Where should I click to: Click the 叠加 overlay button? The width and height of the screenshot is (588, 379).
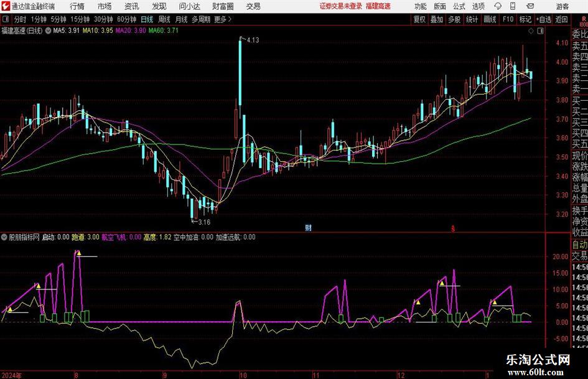[x=437, y=19]
